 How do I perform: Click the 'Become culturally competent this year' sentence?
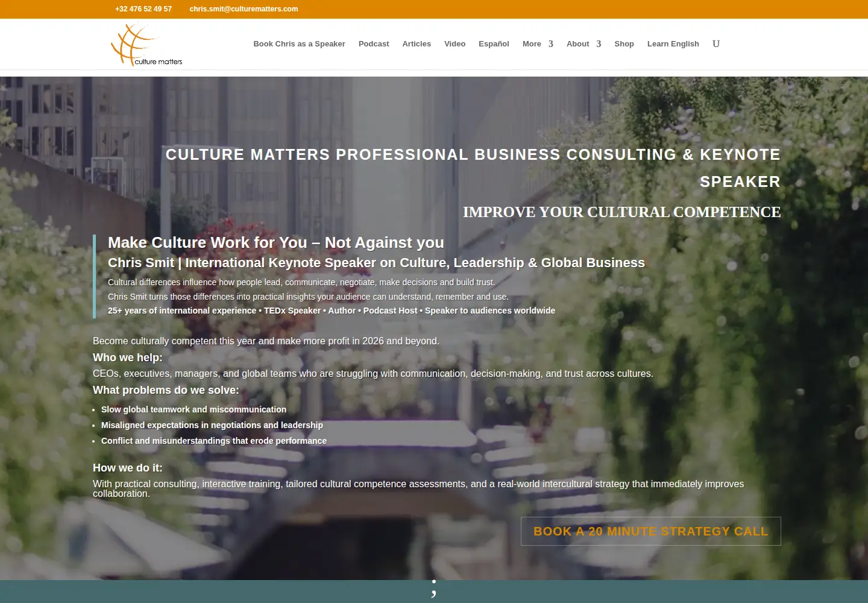coord(266,341)
